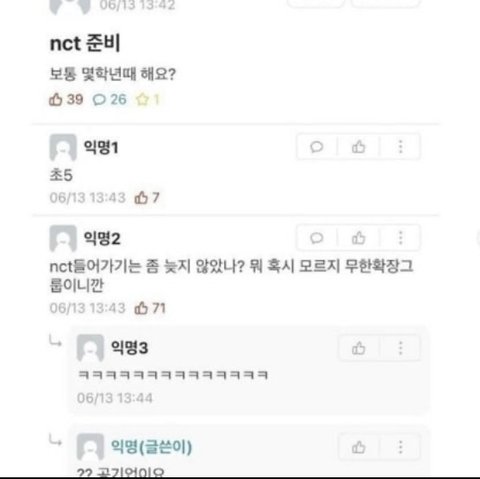Like 익명1's comment with thumbs-up
Viewport: 480px width, 479px height.
358,147
